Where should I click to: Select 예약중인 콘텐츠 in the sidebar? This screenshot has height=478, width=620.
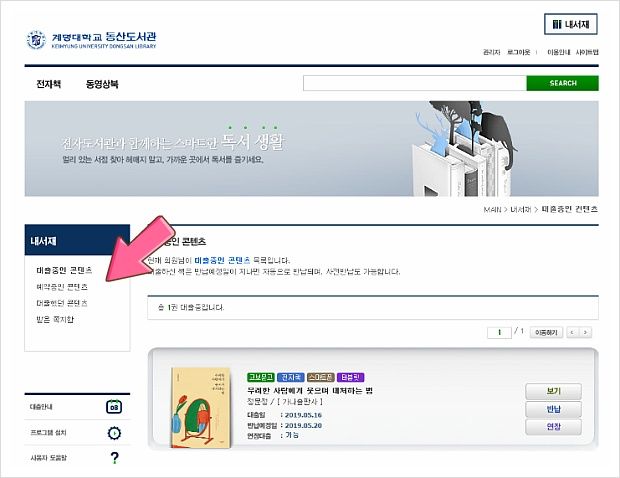(x=62, y=287)
